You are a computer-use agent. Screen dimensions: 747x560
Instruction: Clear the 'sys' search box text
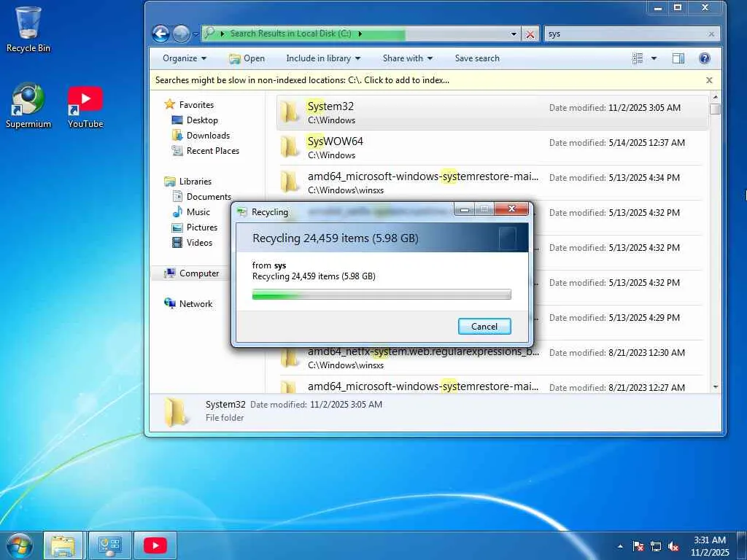pyautogui.click(x=711, y=34)
